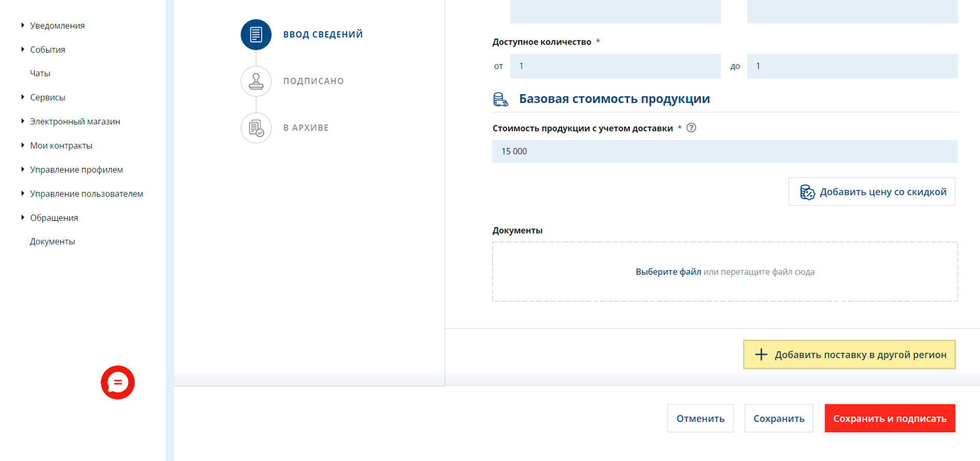980x461 pixels.
Task: Focus the Стоимость продукции price field
Action: pos(725,151)
